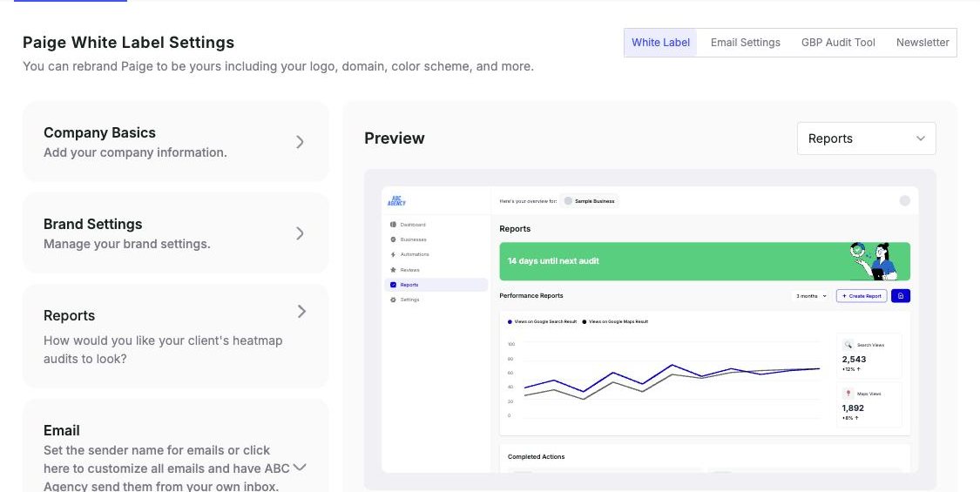Expand the Company Basics chevron

(x=300, y=142)
